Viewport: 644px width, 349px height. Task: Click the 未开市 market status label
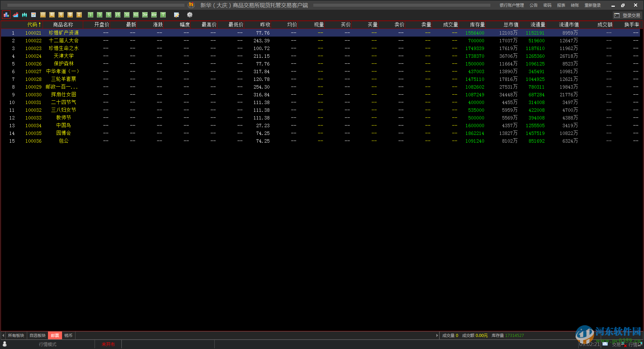[x=108, y=344]
